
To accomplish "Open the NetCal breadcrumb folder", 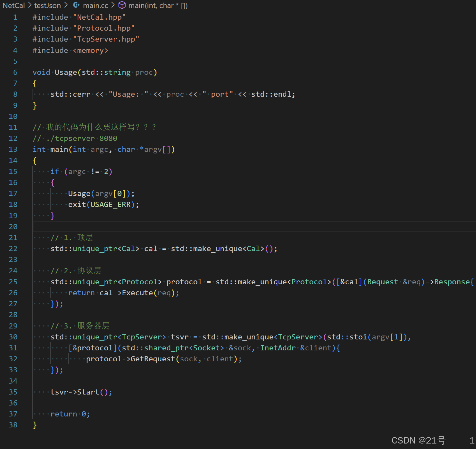I will pos(14,5).
